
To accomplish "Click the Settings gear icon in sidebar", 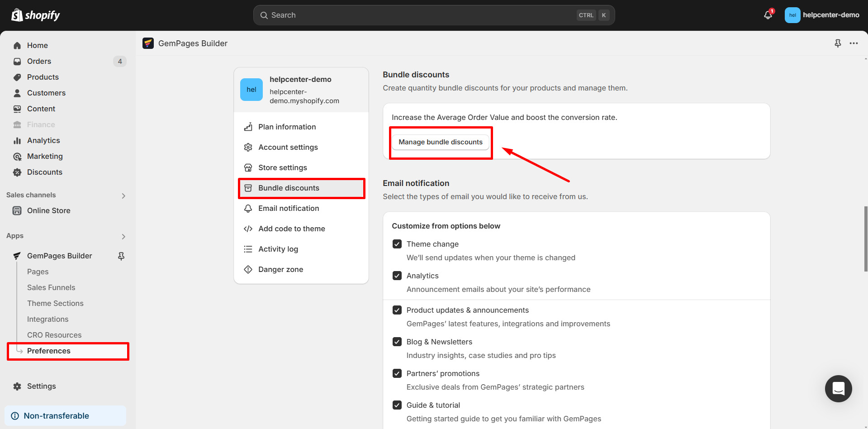I will (x=17, y=386).
